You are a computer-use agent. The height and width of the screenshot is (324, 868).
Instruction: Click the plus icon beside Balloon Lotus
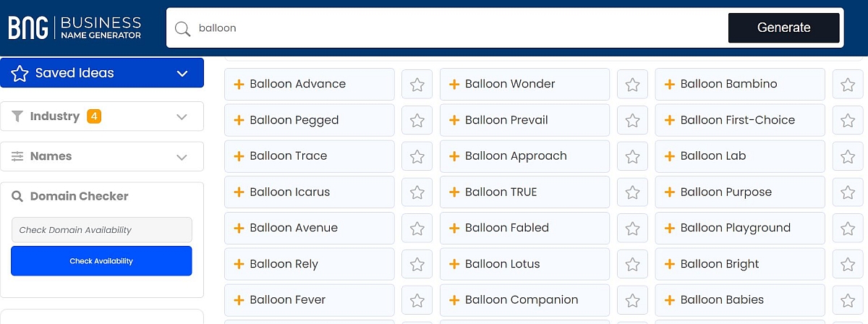coord(454,264)
